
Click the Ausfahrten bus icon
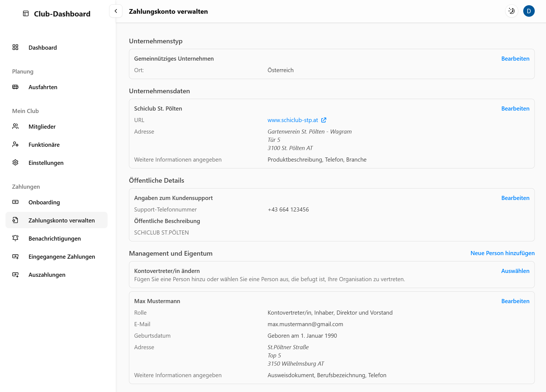click(15, 87)
